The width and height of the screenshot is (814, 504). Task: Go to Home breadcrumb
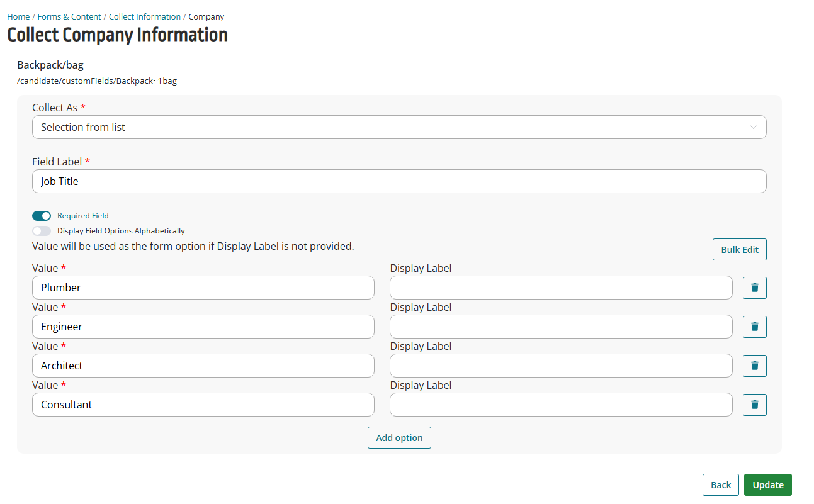pos(18,17)
